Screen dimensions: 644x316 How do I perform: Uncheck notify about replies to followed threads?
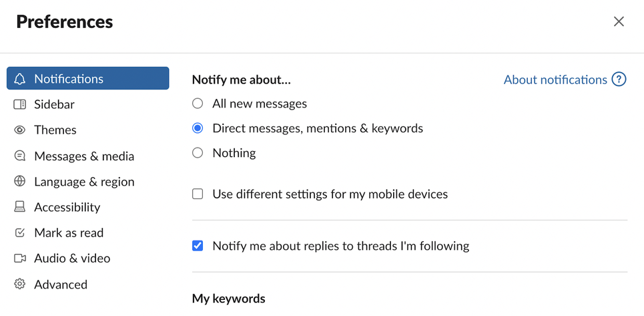[198, 246]
